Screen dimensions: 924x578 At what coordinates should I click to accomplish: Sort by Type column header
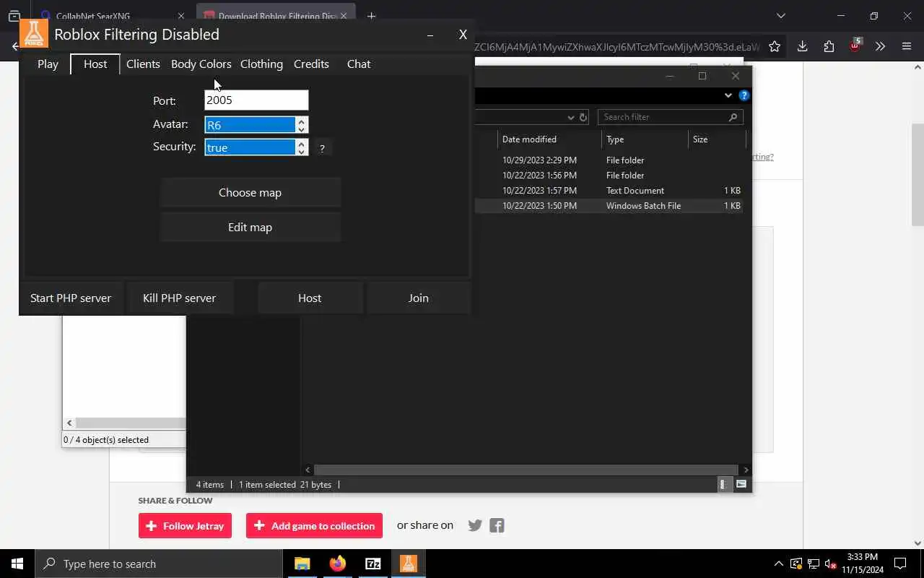click(x=645, y=139)
